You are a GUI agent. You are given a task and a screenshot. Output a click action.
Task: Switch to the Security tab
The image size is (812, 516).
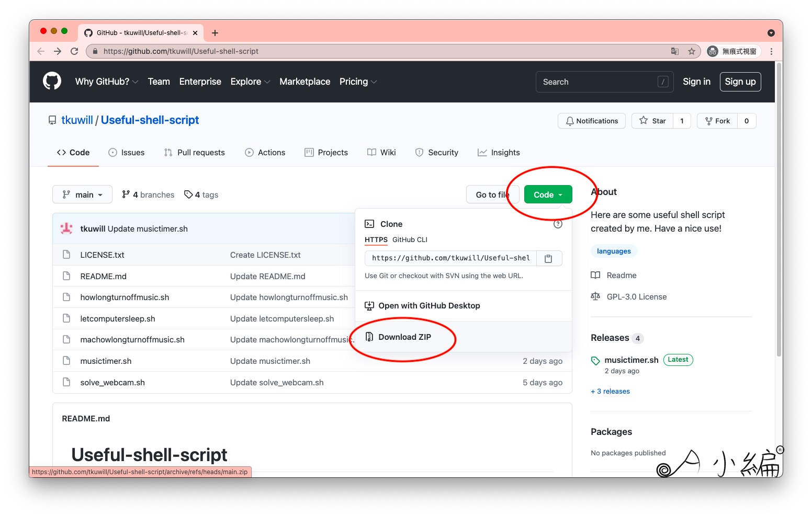point(436,153)
